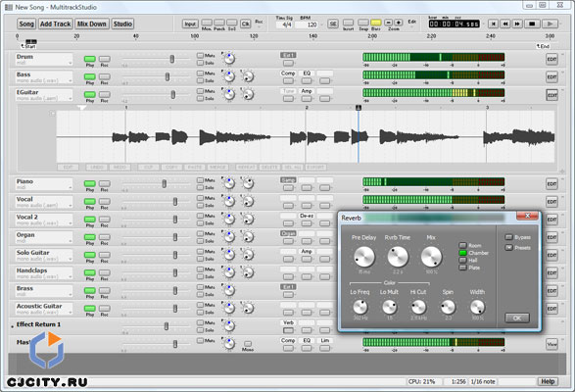Open the EGuitar track type dropdown
This screenshot has width=575, height=392.
click(x=70, y=99)
